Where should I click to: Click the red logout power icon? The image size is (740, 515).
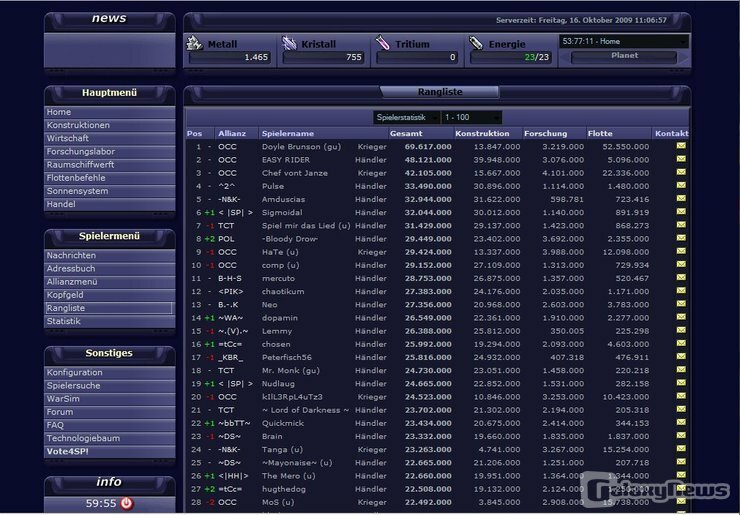[126, 503]
